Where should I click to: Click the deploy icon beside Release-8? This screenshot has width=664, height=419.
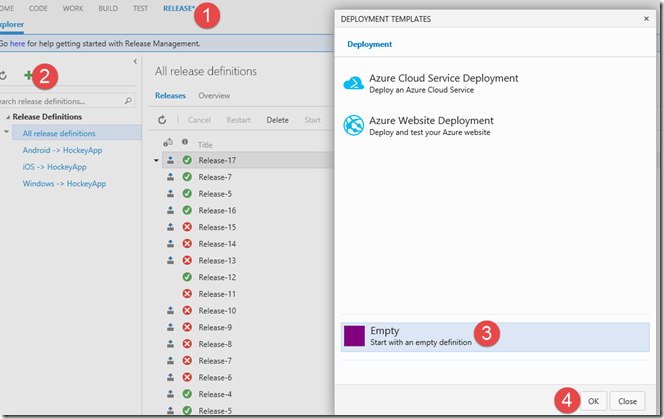click(x=170, y=344)
